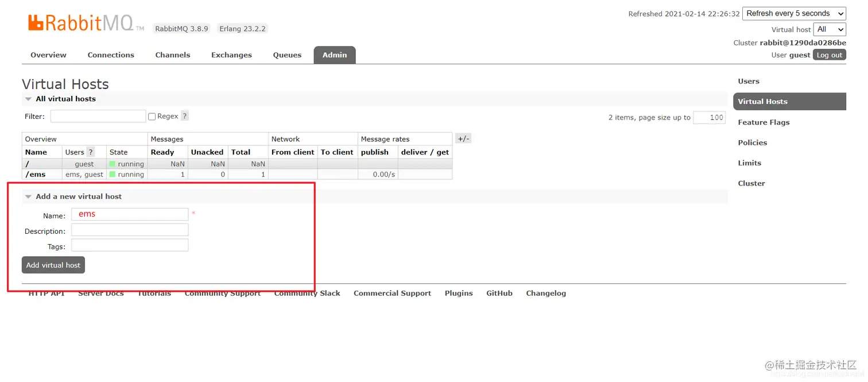
Task: Sort by Ready column
Action: (x=162, y=152)
